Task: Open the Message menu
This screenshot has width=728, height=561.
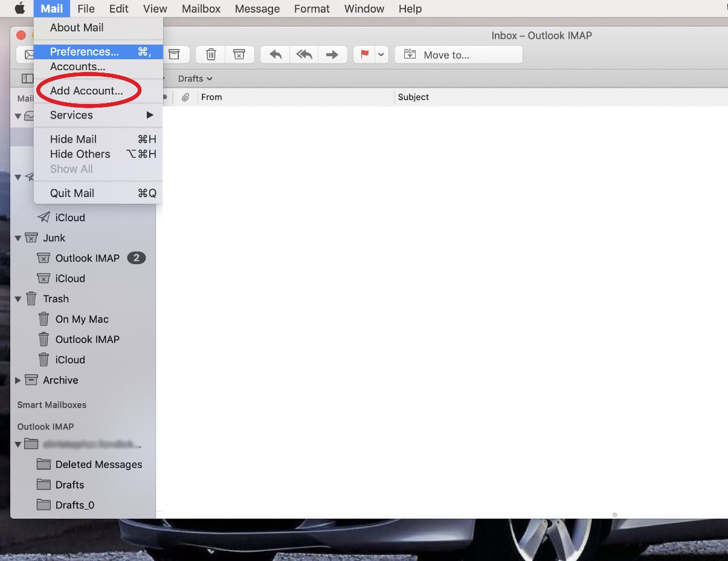Action: [x=257, y=8]
